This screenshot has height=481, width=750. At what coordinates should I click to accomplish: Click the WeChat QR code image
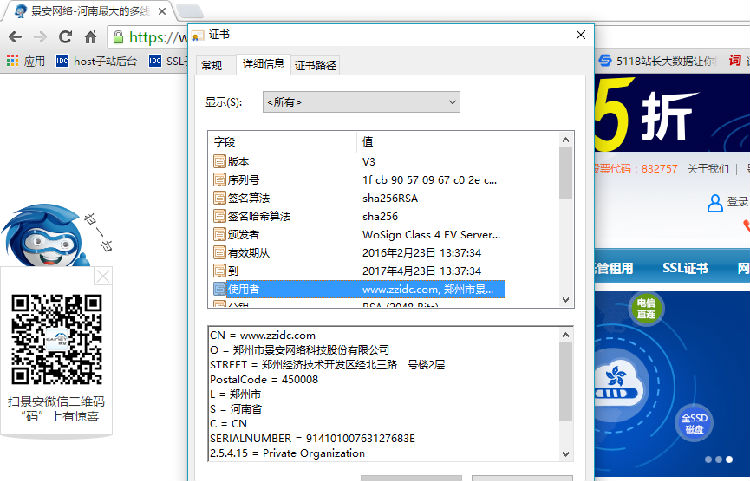56,339
